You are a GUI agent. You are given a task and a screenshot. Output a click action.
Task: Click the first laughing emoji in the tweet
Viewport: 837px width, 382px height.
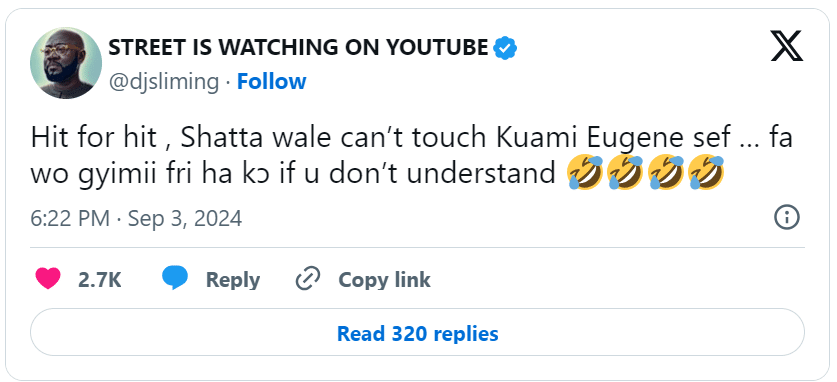coord(586,172)
